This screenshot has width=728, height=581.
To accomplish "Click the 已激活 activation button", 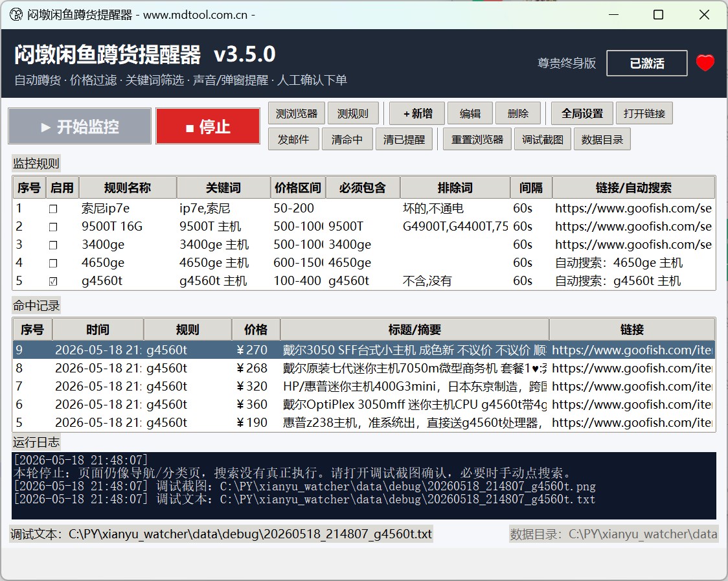I will click(x=647, y=63).
